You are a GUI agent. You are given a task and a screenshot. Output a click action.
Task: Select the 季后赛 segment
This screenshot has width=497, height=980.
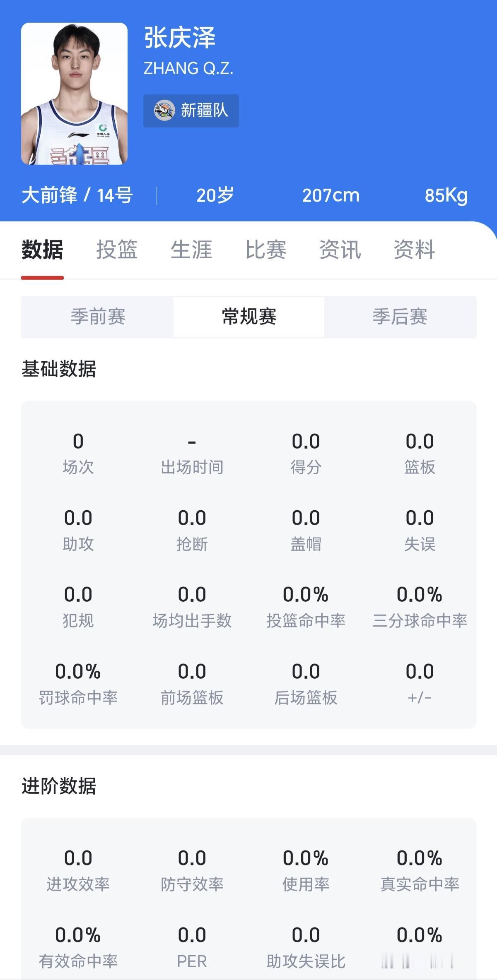[x=400, y=317]
